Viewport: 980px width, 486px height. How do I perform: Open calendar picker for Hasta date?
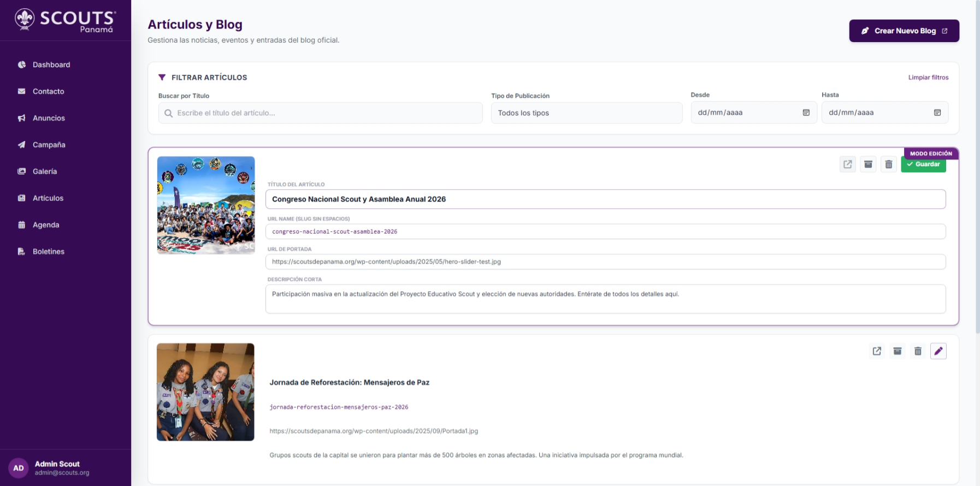click(937, 113)
